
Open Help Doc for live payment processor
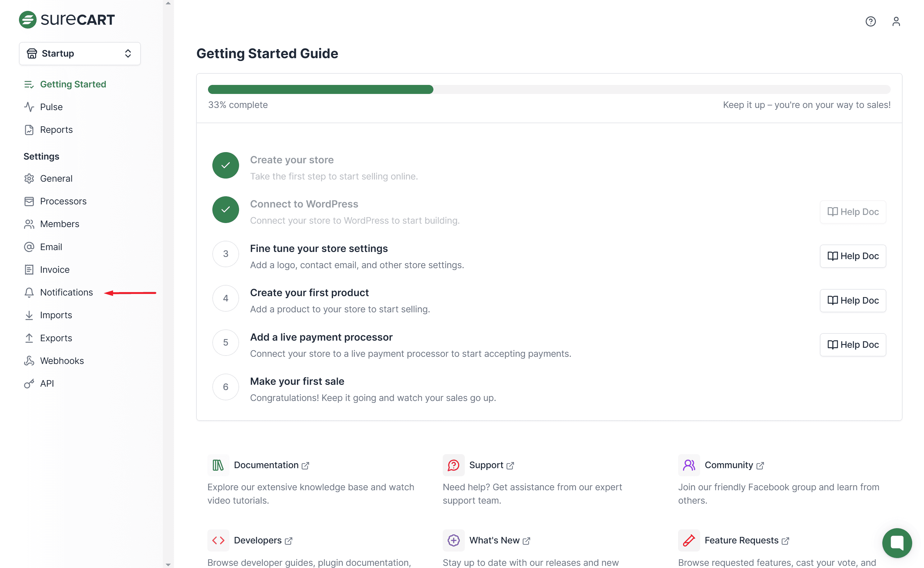pos(852,344)
